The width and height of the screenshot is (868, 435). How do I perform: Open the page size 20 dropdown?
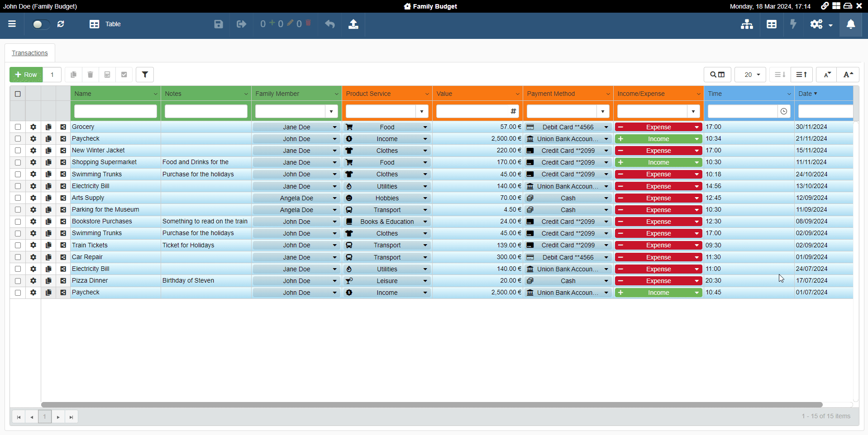point(750,75)
